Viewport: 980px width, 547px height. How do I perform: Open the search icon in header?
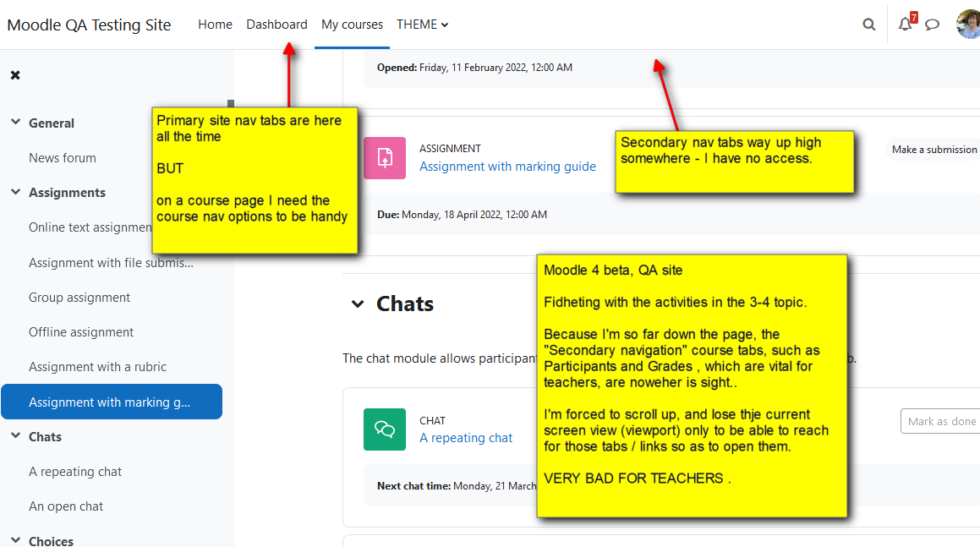[x=868, y=25]
